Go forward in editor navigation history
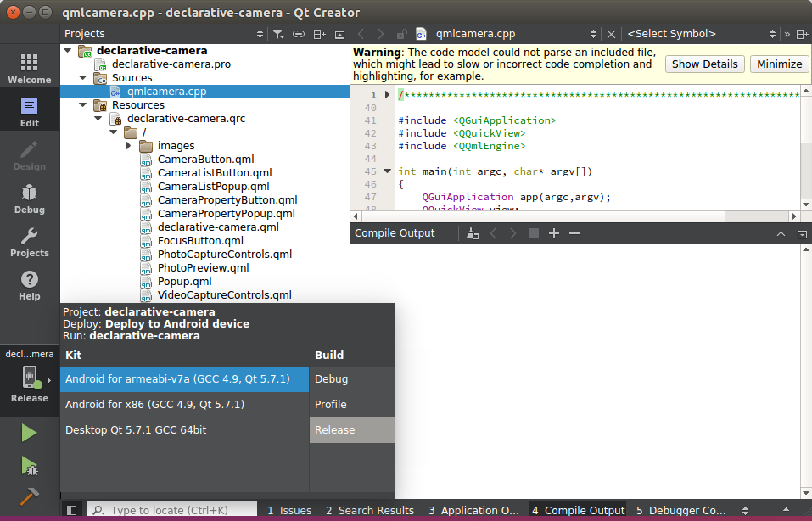This screenshot has height=521, width=812. (x=381, y=34)
